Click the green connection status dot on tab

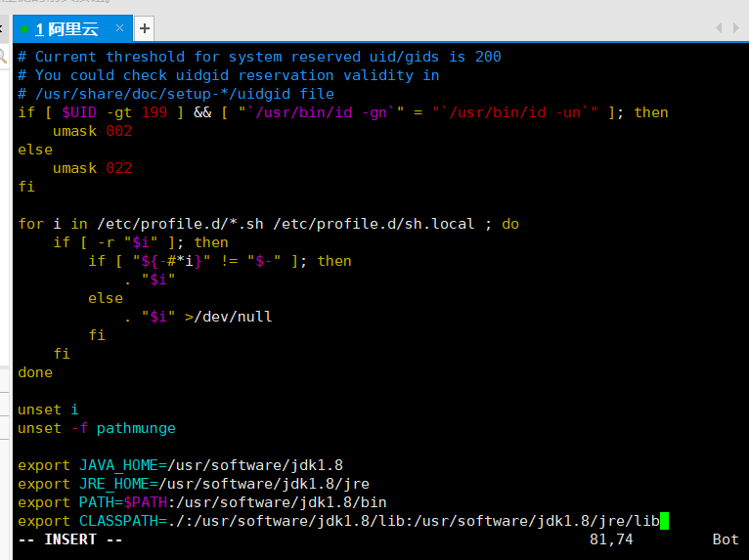(24, 29)
